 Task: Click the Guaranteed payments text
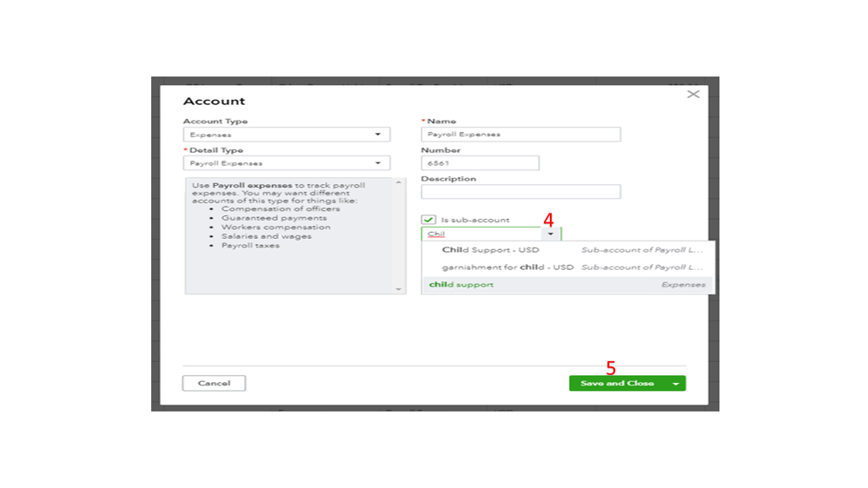coord(274,218)
